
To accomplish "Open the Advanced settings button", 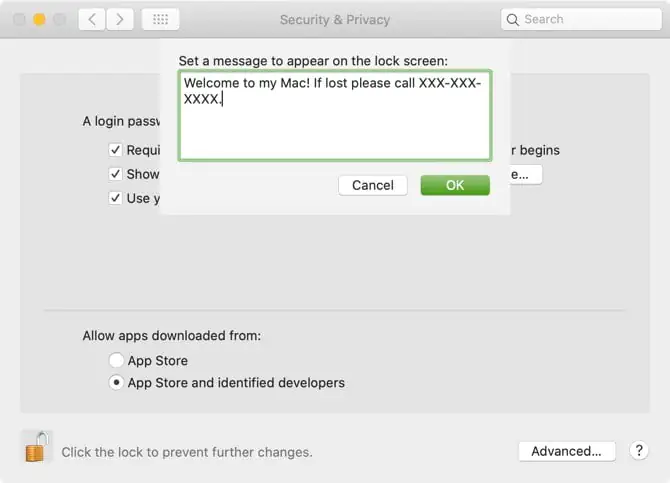I will [566, 451].
